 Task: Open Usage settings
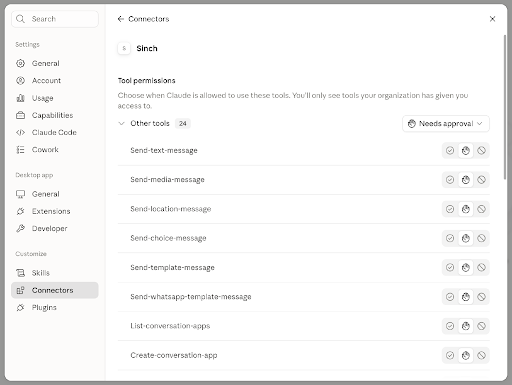click(x=55, y=98)
